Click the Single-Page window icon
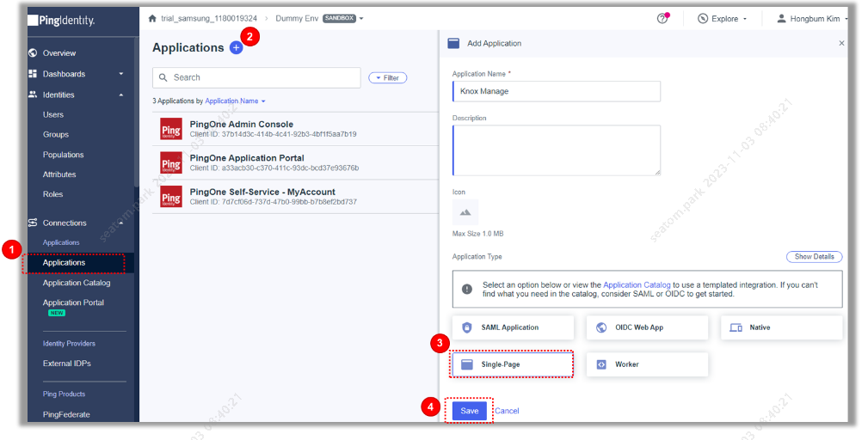The width and height of the screenshot is (868, 440). [466, 365]
